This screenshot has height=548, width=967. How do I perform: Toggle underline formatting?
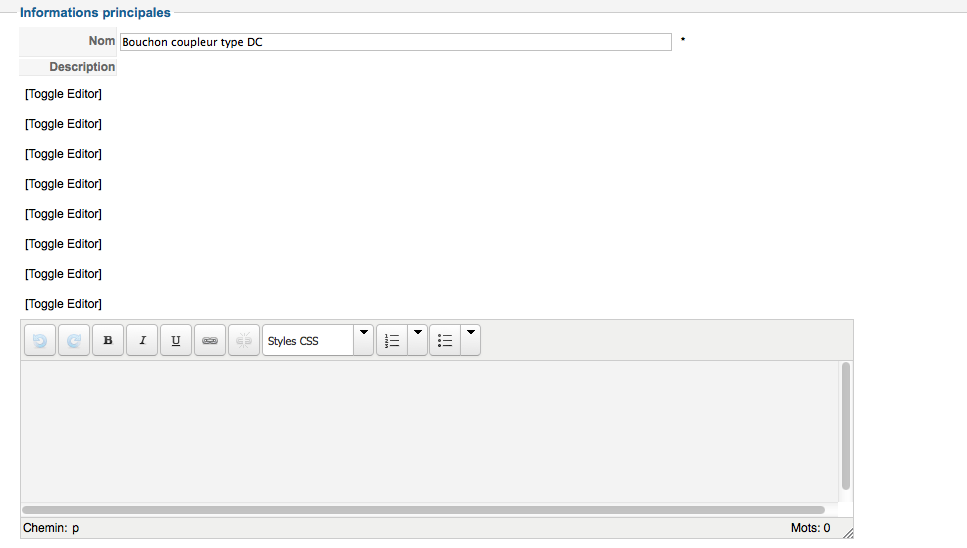tap(176, 340)
